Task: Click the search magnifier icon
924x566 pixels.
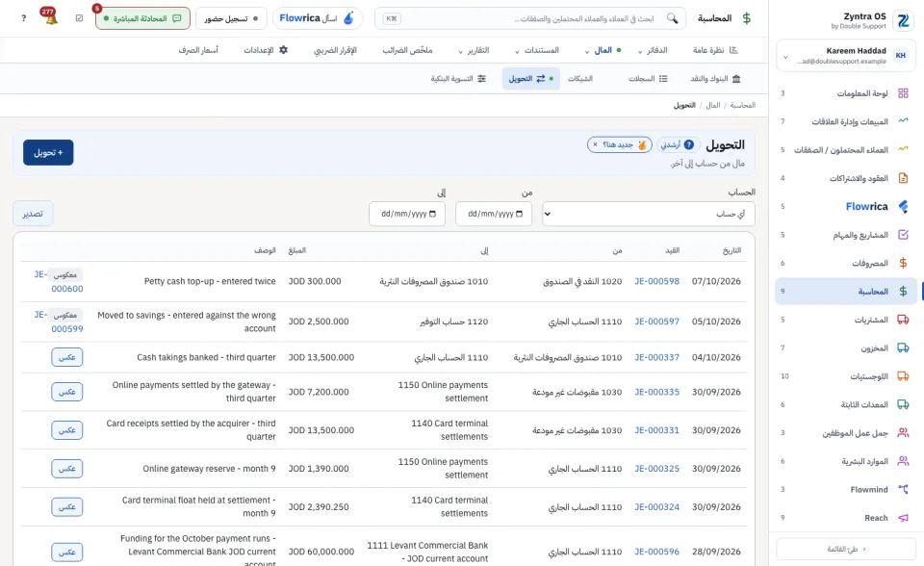Action: point(673,18)
